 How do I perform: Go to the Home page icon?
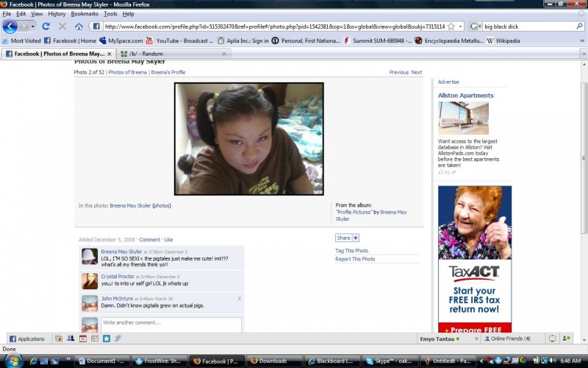79,26
